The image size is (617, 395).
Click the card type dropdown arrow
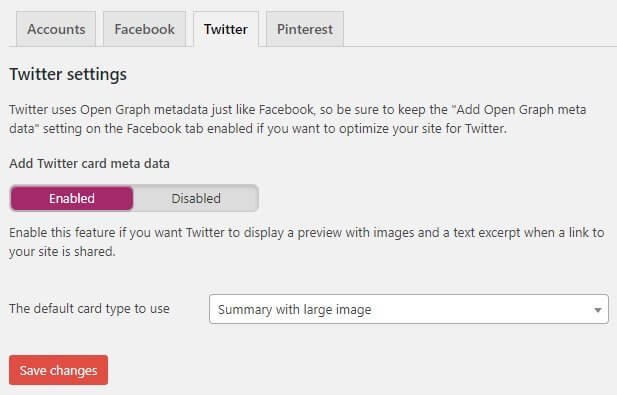pyautogui.click(x=598, y=310)
